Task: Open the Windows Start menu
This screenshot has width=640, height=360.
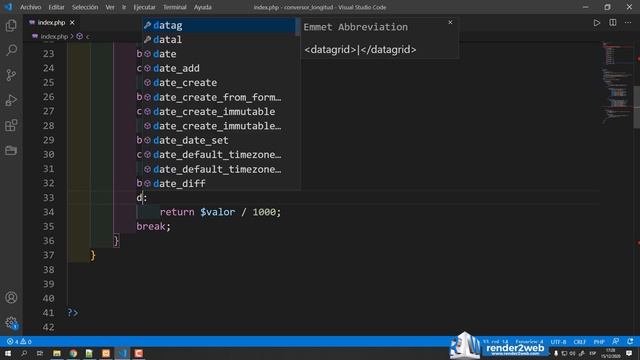Action: click(x=8, y=353)
